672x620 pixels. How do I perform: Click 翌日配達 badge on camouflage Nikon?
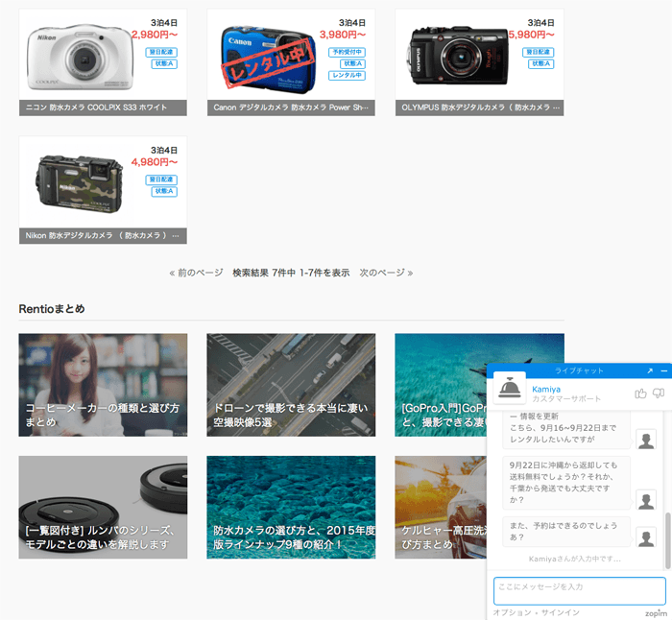pyautogui.click(x=161, y=179)
